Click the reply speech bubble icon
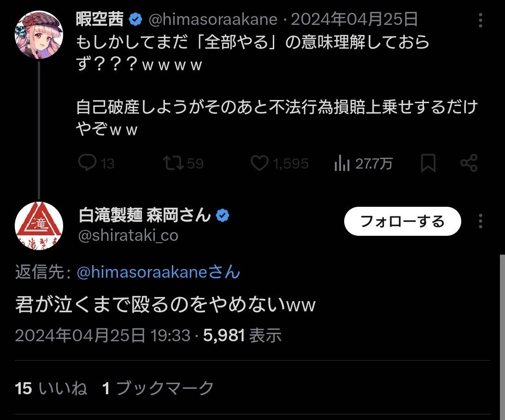505x420 pixels. coord(87,163)
